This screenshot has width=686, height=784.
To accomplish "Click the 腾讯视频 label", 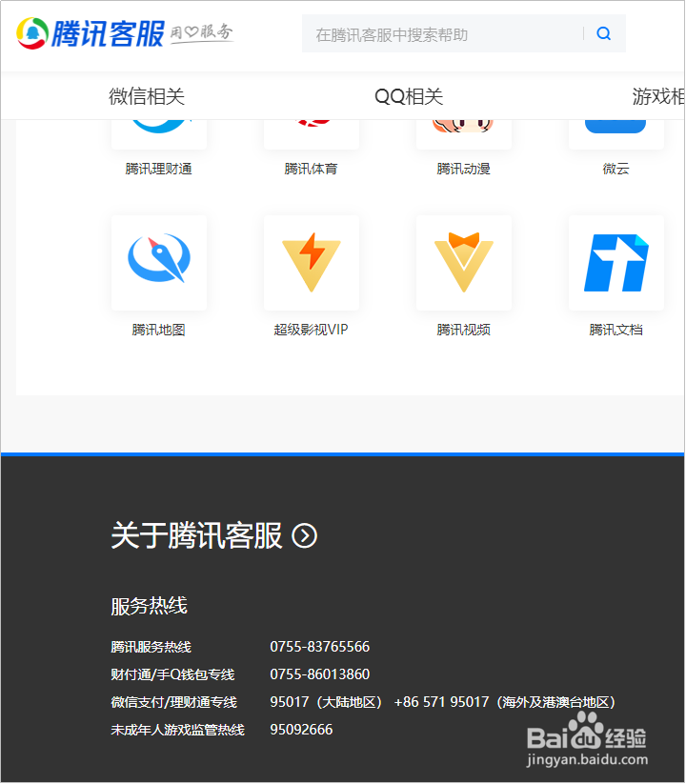I will tap(463, 330).
